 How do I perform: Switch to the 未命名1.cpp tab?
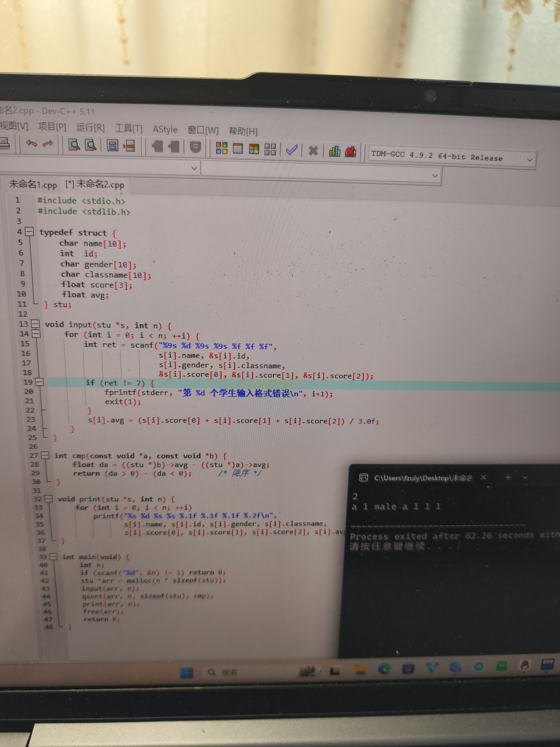click(x=33, y=184)
